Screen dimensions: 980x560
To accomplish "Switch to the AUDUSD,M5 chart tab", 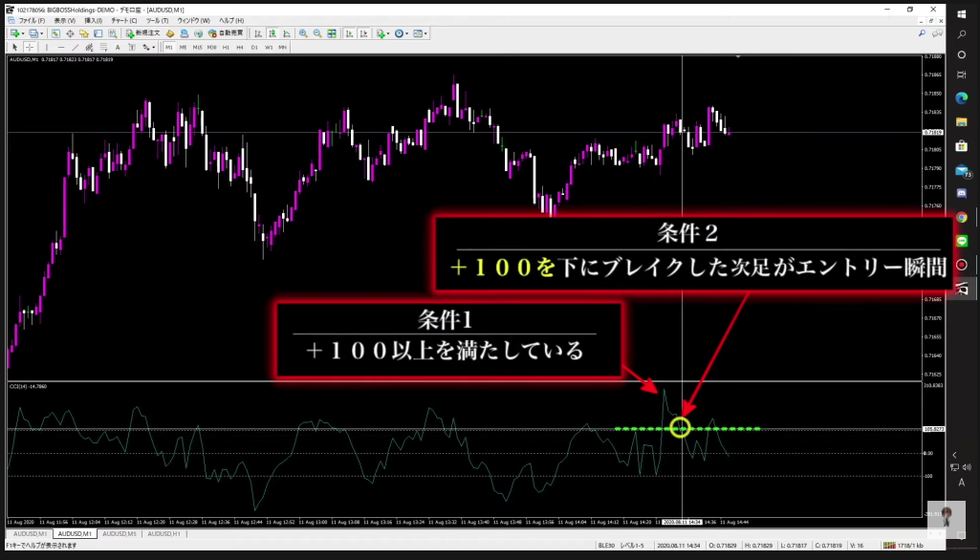I will click(x=120, y=534).
